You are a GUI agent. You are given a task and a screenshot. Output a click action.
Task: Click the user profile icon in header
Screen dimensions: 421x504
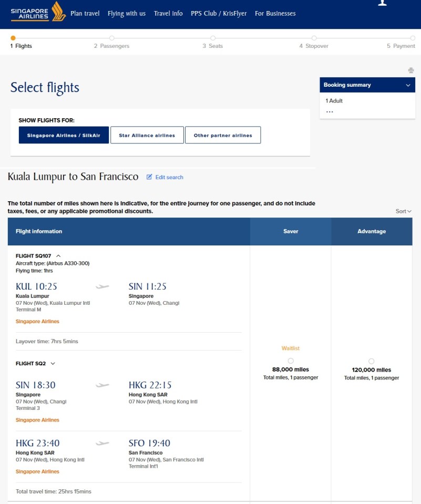click(383, 3)
